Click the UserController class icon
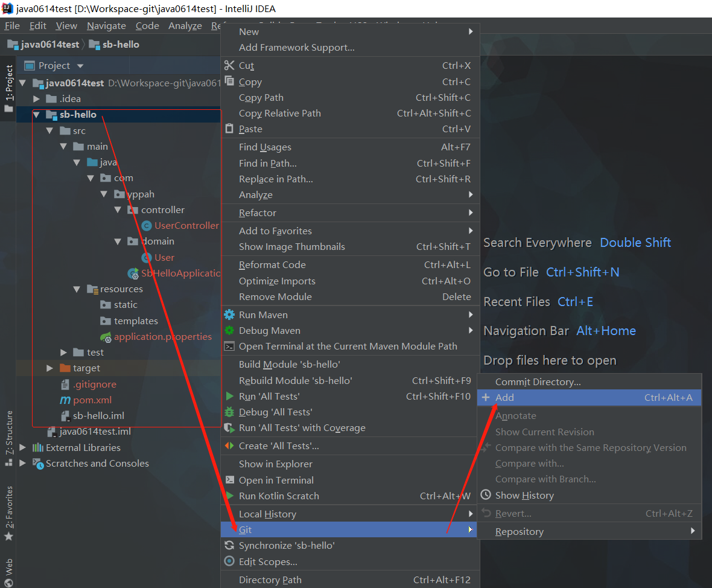712x588 pixels. point(146,226)
